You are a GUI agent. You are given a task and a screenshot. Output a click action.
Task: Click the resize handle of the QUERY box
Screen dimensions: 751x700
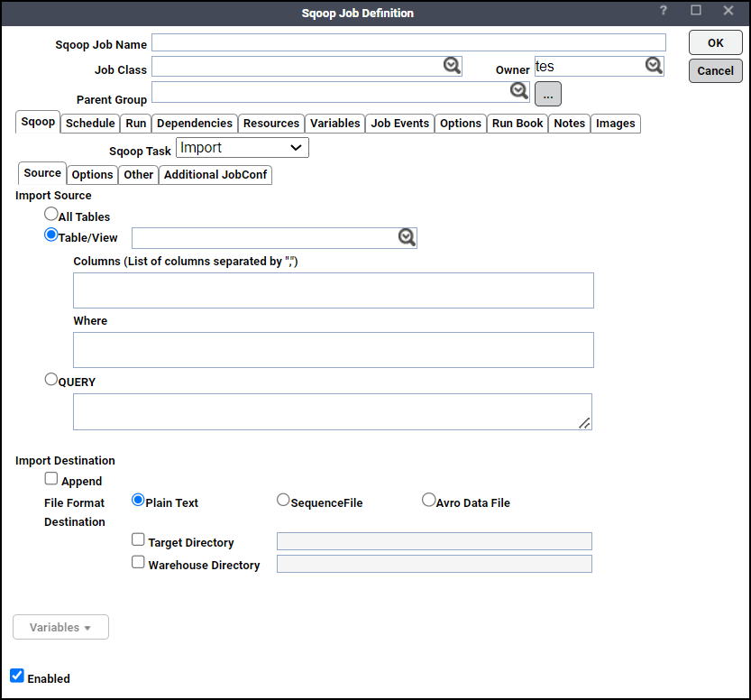pyautogui.click(x=584, y=423)
